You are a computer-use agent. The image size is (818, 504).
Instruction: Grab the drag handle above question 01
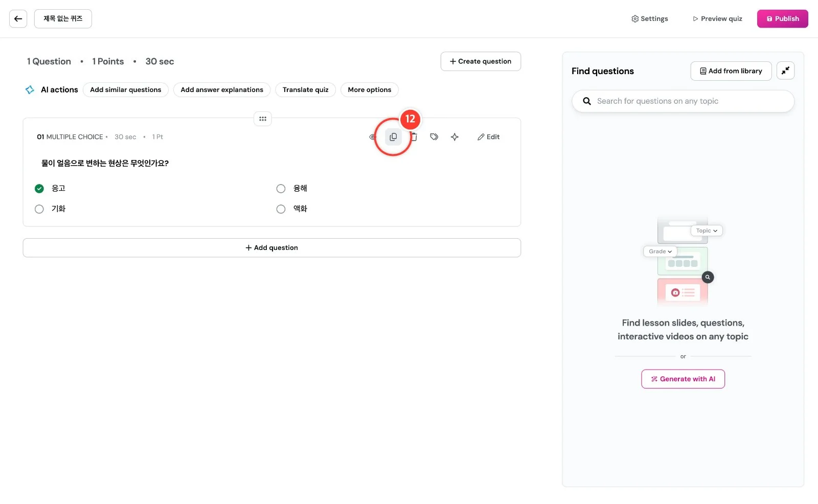pos(263,119)
